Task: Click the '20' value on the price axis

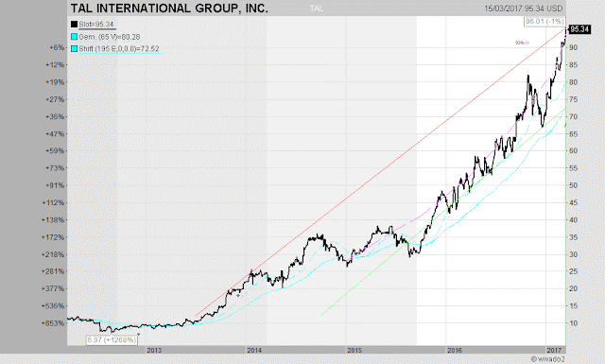Action: (574, 288)
